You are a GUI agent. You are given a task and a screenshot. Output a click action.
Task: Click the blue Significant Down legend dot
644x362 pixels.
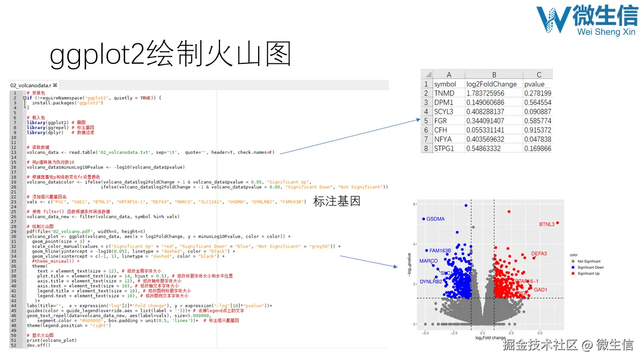tap(573, 267)
